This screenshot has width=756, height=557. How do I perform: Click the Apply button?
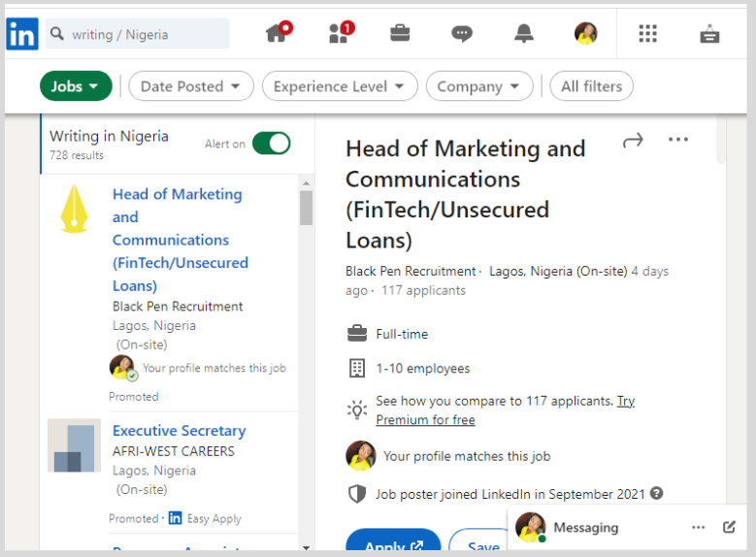(393, 541)
